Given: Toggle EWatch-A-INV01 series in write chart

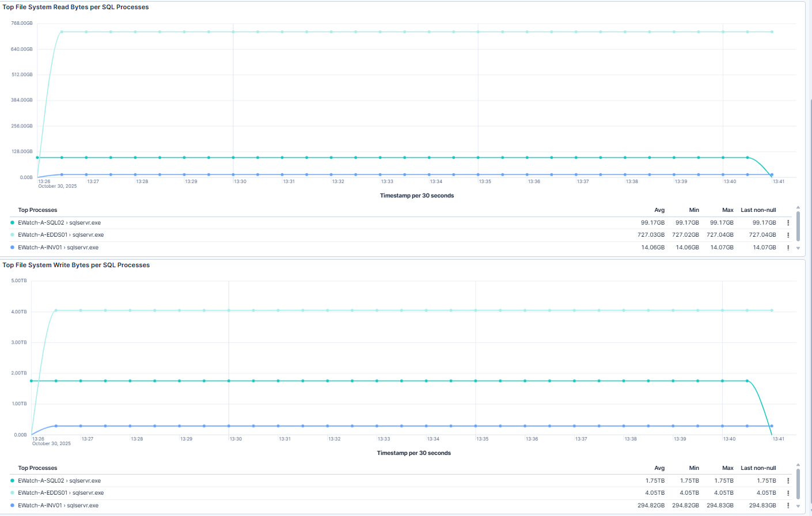Looking at the screenshot, I should [x=59, y=505].
